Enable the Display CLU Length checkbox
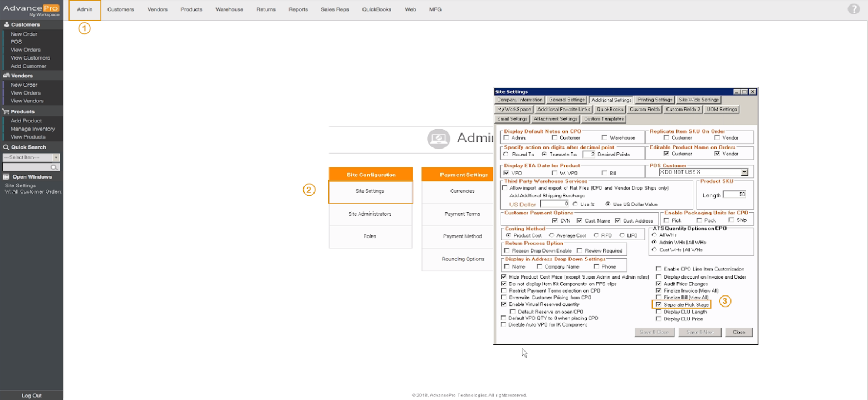This screenshot has width=868, height=400. (659, 312)
